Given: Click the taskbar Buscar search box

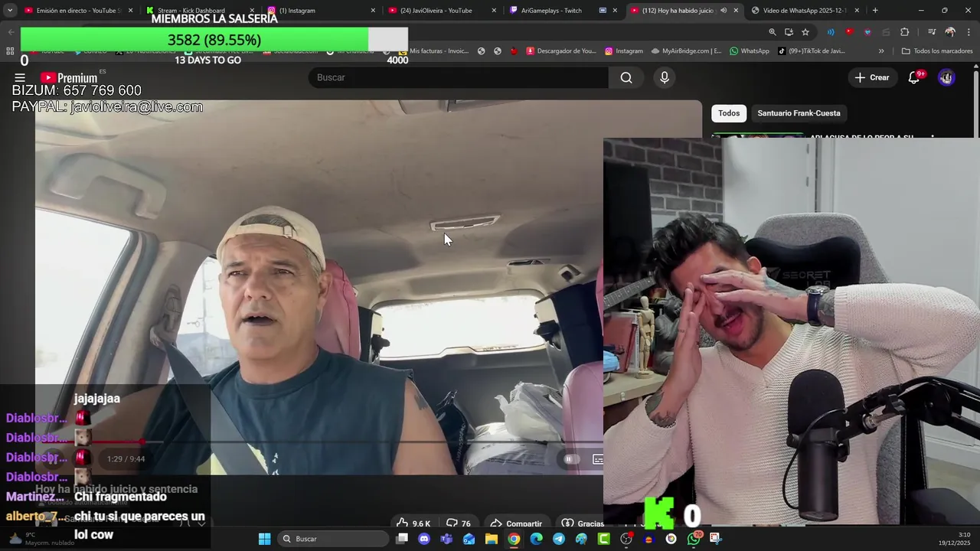Looking at the screenshot, I should click(332, 539).
